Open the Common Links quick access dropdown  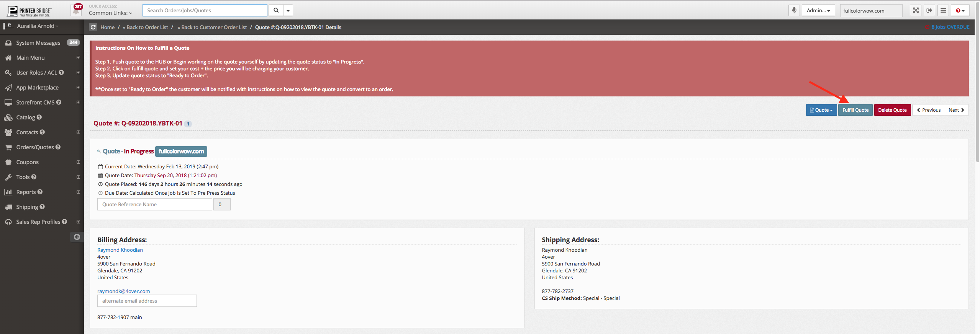(x=110, y=13)
